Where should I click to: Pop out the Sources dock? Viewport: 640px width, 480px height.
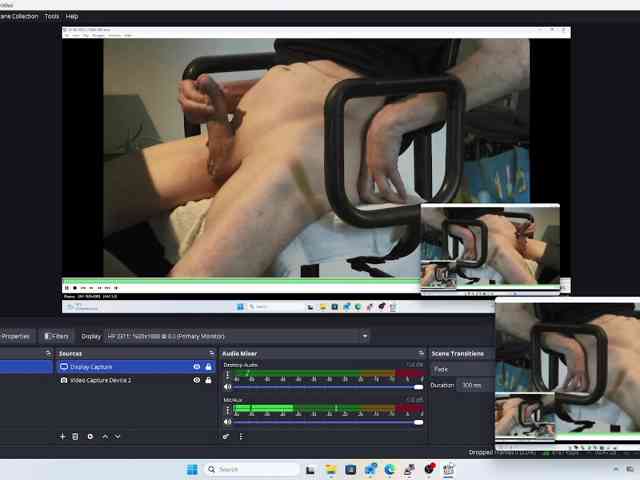(x=211, y=353)
